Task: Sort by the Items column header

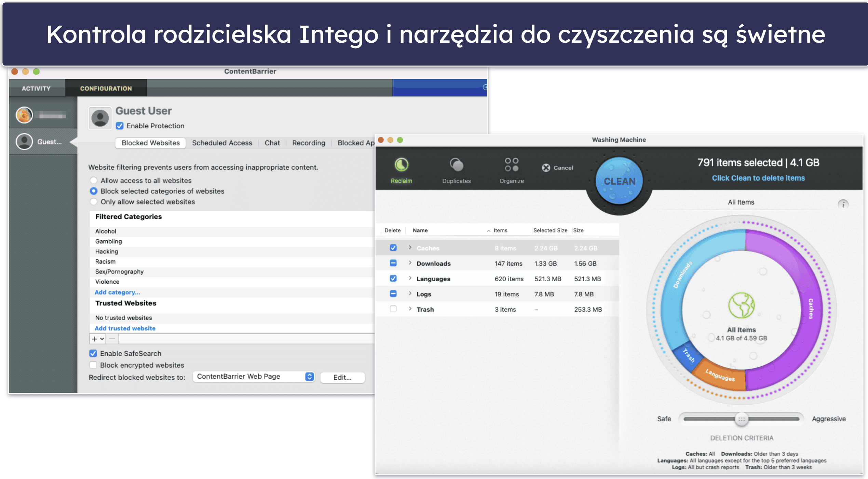Action: pyautogui.click(x=500, y=230)
